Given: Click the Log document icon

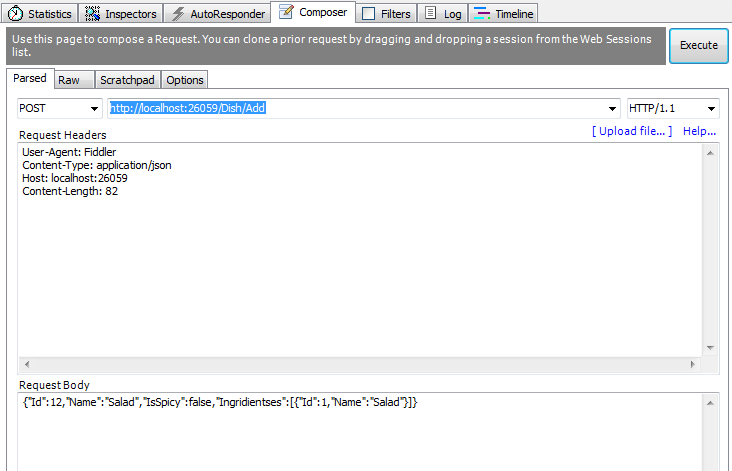Looking at the screenshot, I should 431,13.
